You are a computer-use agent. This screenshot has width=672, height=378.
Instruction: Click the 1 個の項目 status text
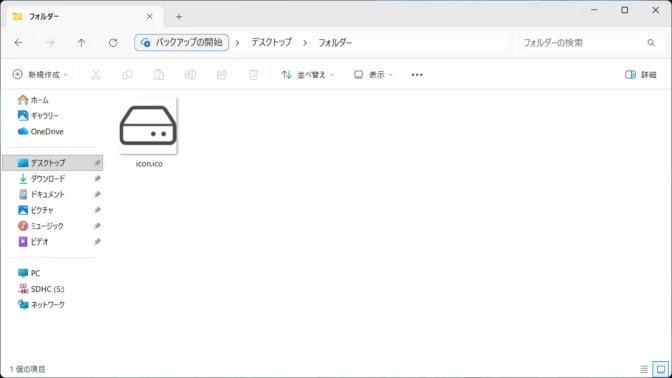click(x=27, y=369)
